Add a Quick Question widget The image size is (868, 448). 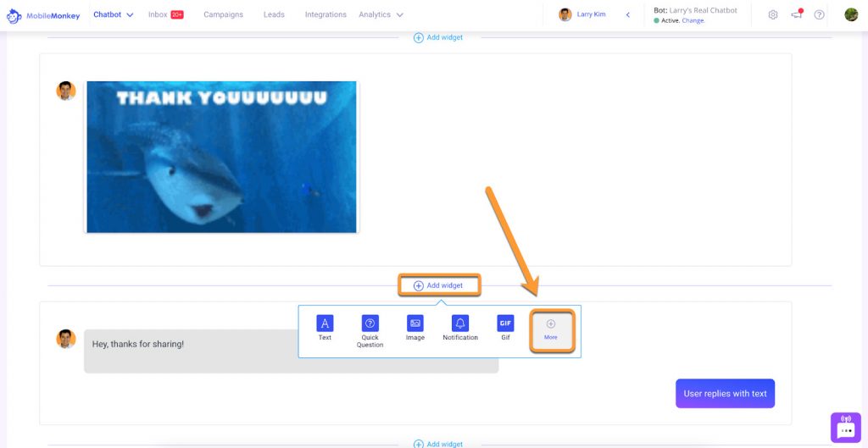370,324
